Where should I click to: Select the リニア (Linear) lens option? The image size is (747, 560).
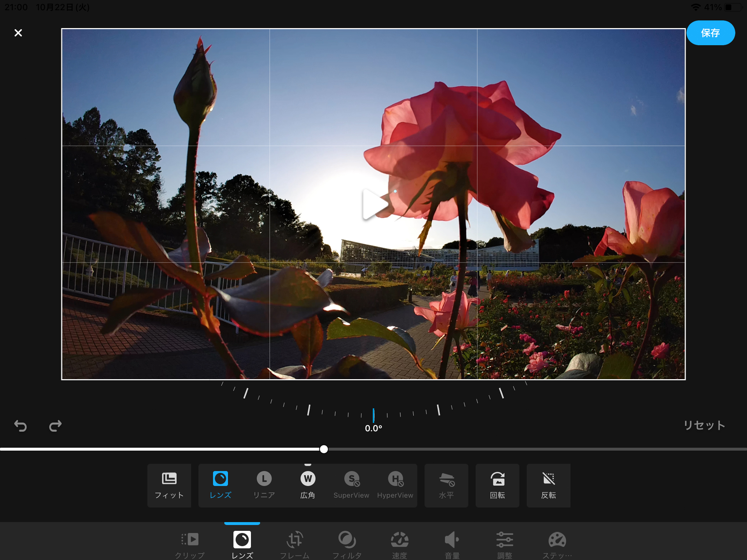tap(264, 485)
